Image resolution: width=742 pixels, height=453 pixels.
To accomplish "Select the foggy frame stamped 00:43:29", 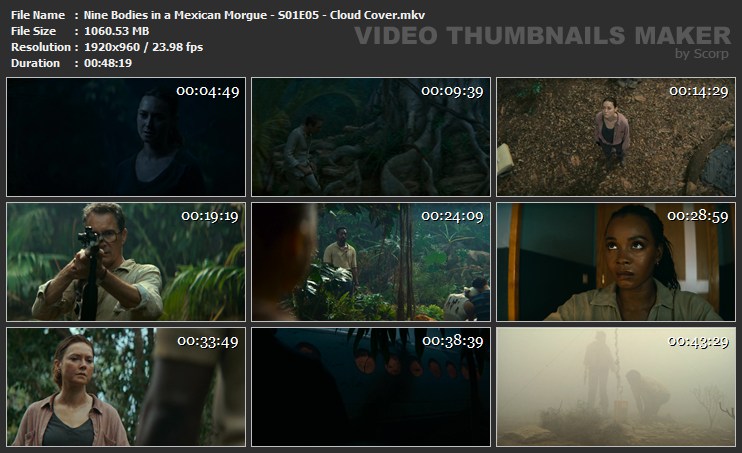I will click(616, 387).
